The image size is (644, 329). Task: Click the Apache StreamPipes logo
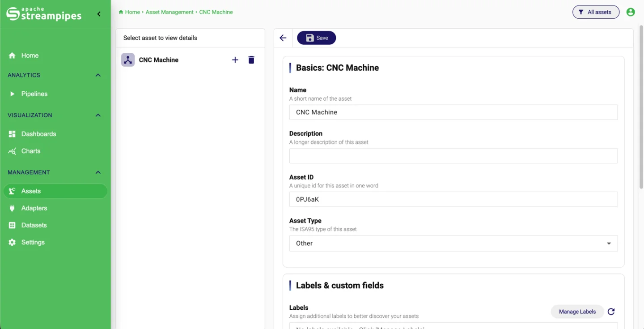(44, 14)
